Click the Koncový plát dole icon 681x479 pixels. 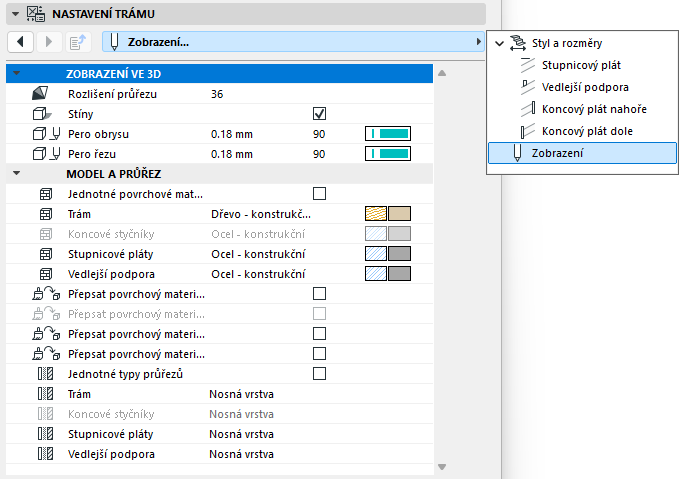[528, 131]
